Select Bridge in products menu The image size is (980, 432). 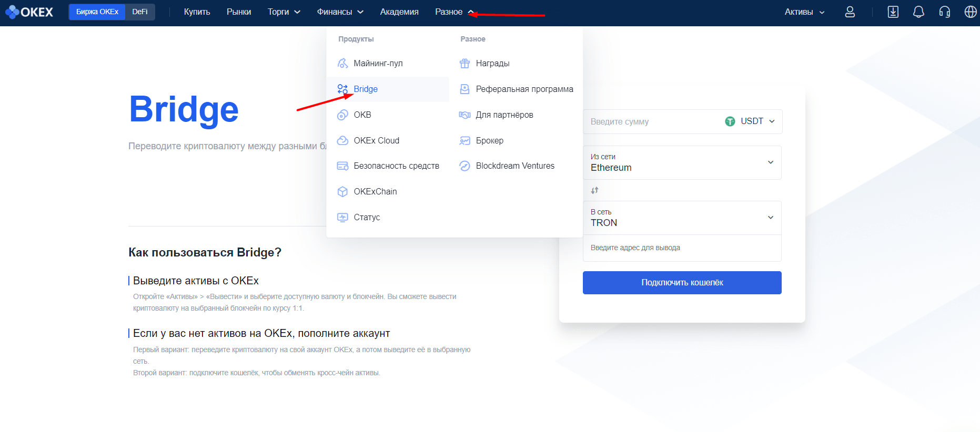tap(388, 89)
